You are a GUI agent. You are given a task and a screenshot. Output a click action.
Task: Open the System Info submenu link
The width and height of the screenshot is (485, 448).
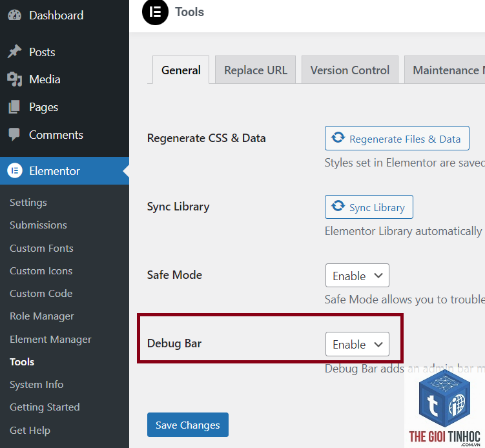(37, 385)
